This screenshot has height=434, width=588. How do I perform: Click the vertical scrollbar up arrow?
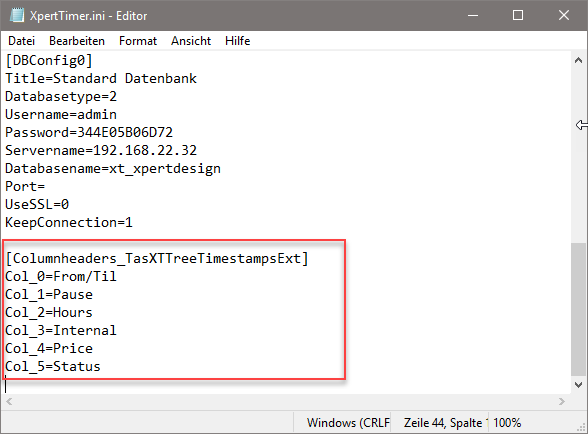(x=578, y=60)
